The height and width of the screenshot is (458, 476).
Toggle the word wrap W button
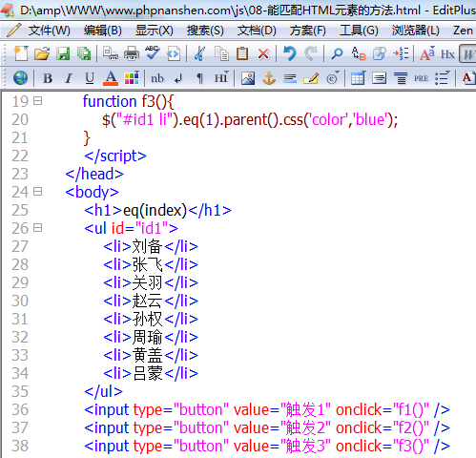point(468,54)
